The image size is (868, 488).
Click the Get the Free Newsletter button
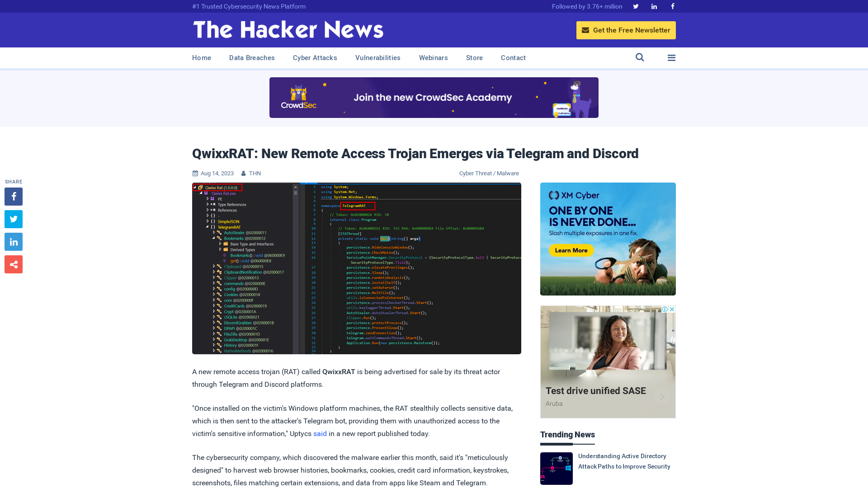(x=626, y=30)
